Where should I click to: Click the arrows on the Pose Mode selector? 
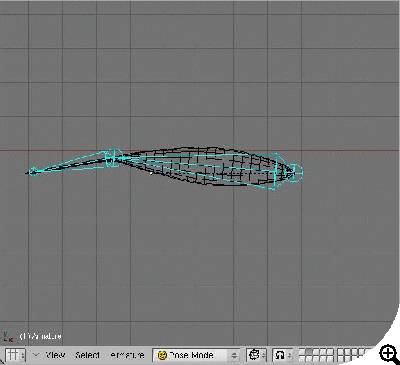coord(234,355)
